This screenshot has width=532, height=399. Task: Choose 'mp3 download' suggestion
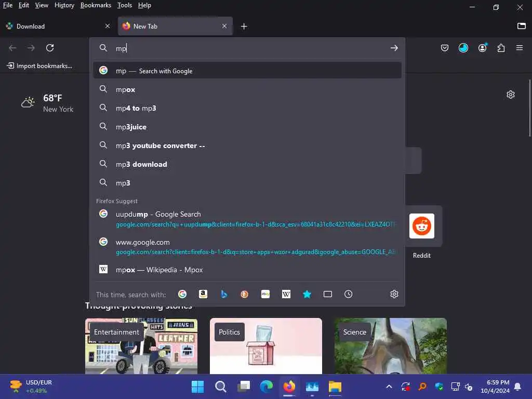(247, 164)
